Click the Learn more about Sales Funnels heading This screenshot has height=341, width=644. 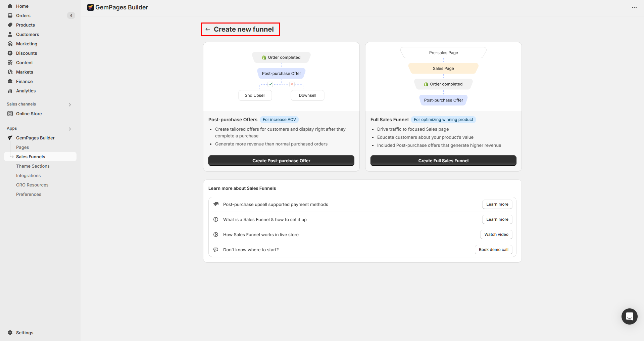click(242, 188)
